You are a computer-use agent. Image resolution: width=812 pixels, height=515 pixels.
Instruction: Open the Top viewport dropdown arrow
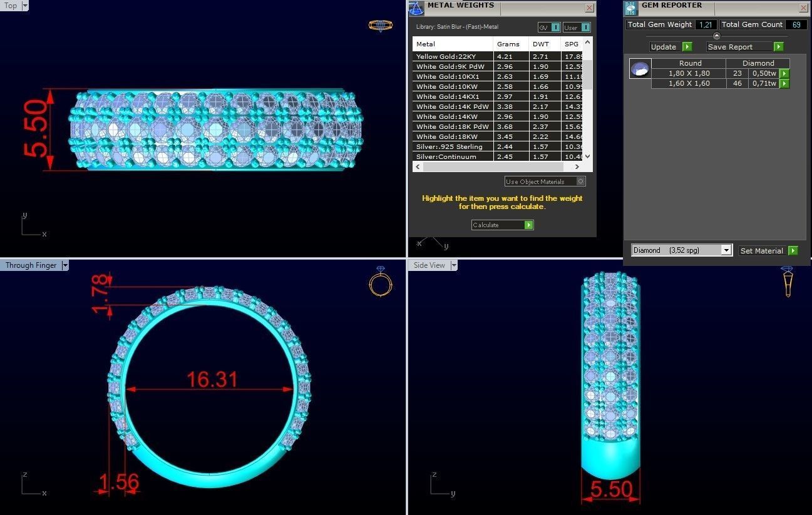click(x=25, y=6)
